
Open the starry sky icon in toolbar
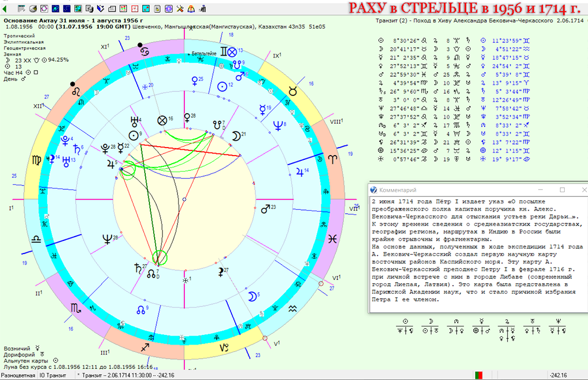[67, 8]
